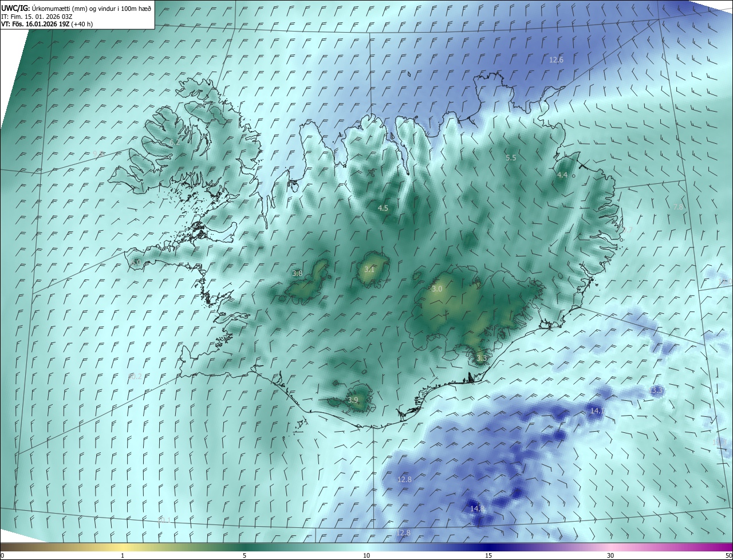Click the color bar tick label 50

pyautogui.click(x=728, y=555)
